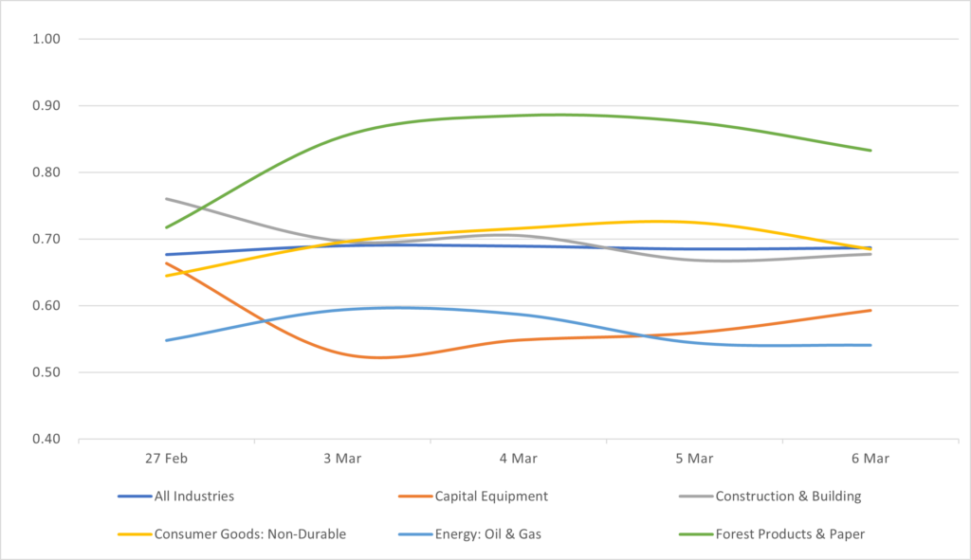
Task: Click the yellow Consumer Goods legend swatch
Action: click(132, 533)
